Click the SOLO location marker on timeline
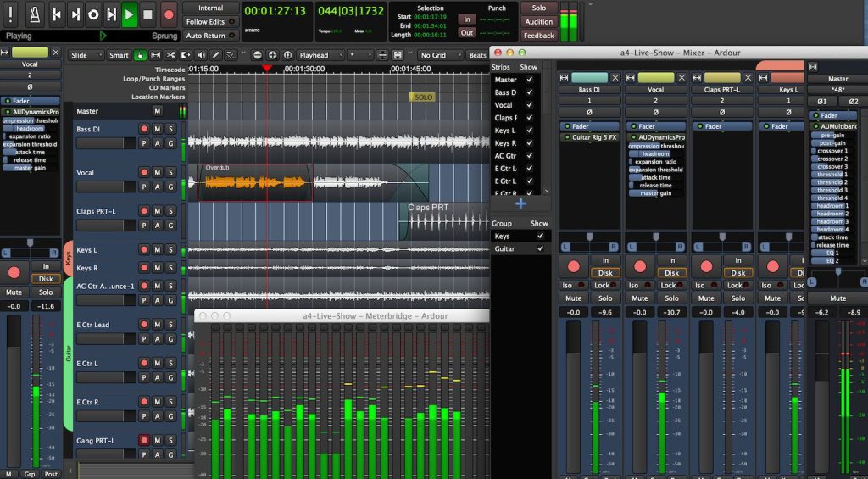Viewport: 868px width, 479px height. 423,97
